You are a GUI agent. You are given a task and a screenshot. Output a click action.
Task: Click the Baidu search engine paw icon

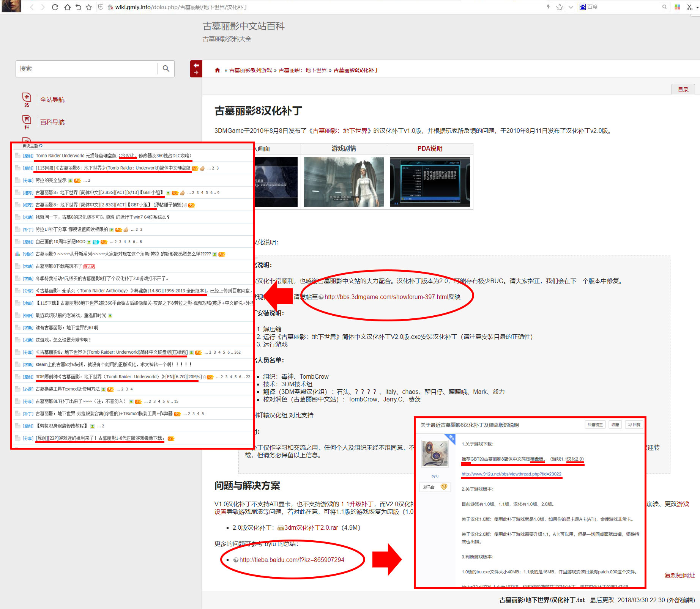(583, 7)
